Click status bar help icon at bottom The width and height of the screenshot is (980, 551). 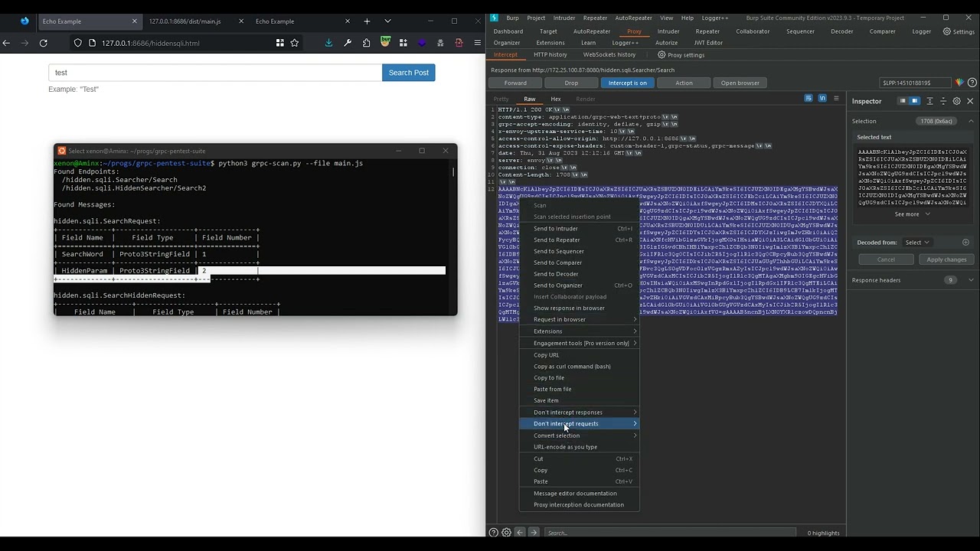493,533
